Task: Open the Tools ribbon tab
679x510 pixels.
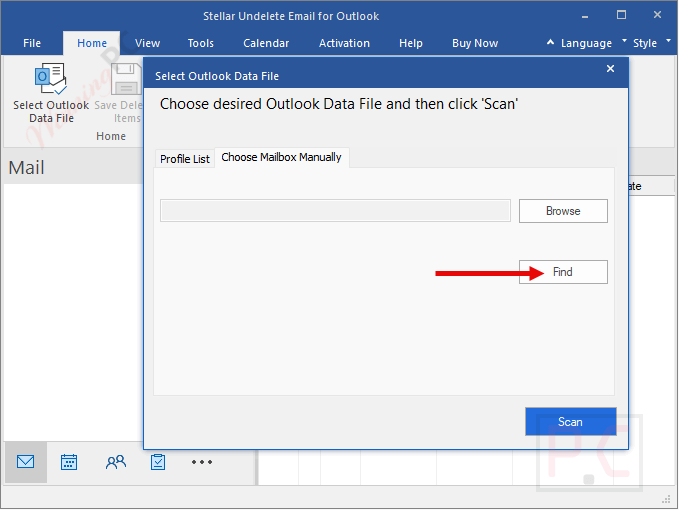Action: tap(200, 43)
